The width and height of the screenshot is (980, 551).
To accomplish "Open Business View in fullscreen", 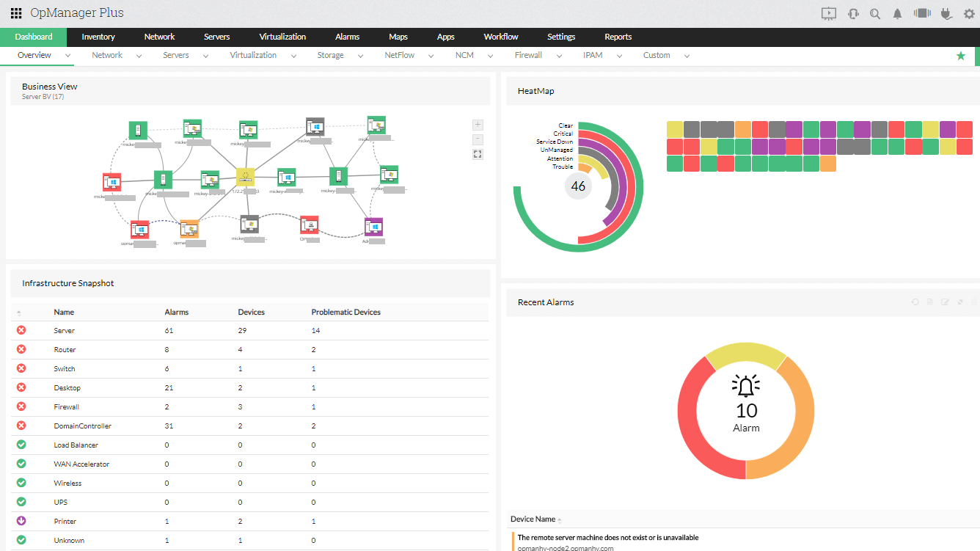I will pos(478,154).
